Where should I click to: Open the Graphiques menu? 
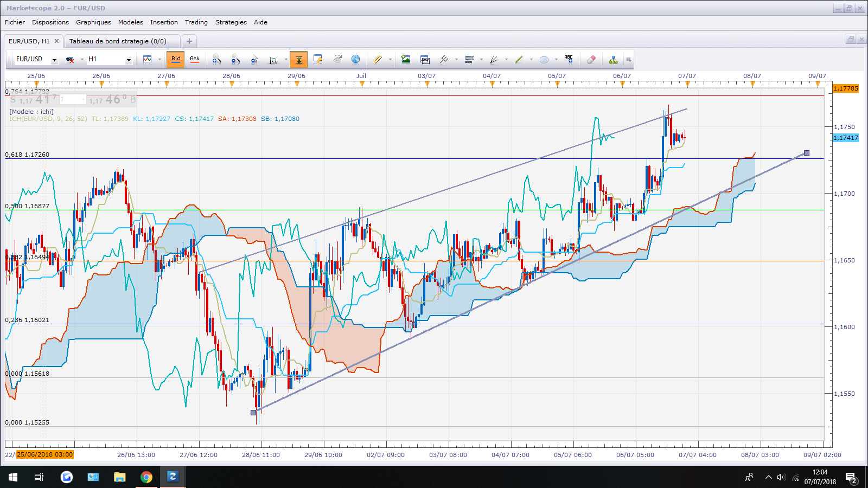(x=93, y=22)
